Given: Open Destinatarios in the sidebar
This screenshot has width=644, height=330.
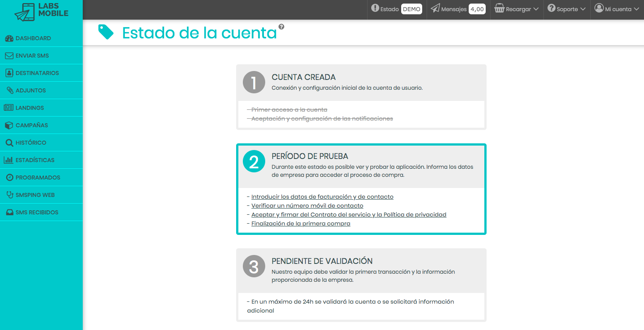Looking at the screenshot, I should click(37, 73).
